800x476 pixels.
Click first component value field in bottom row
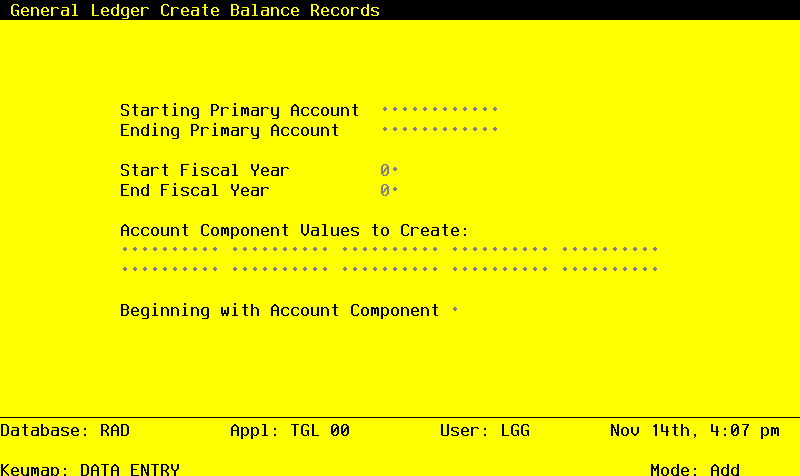tap(170, 269)
